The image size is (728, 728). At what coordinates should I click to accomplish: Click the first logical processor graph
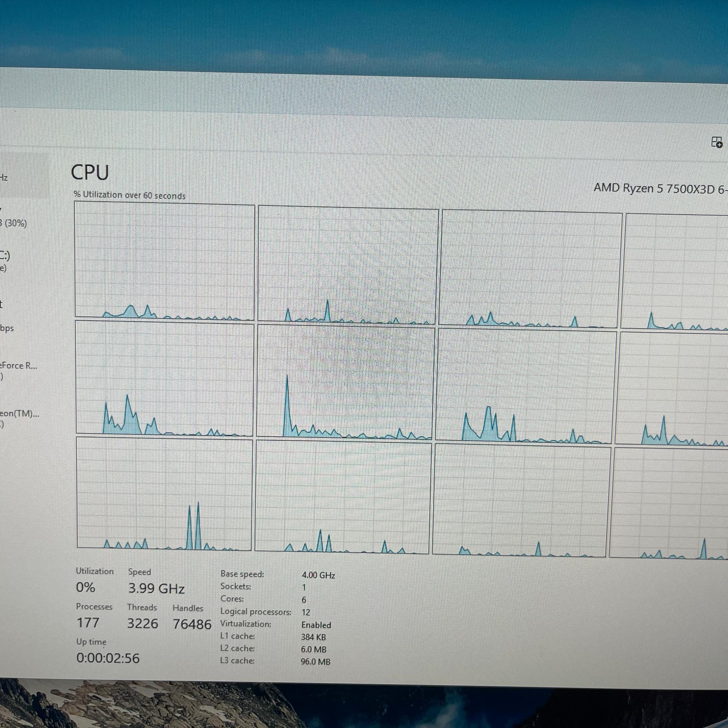pyautogui.click(x=165, y=261)
